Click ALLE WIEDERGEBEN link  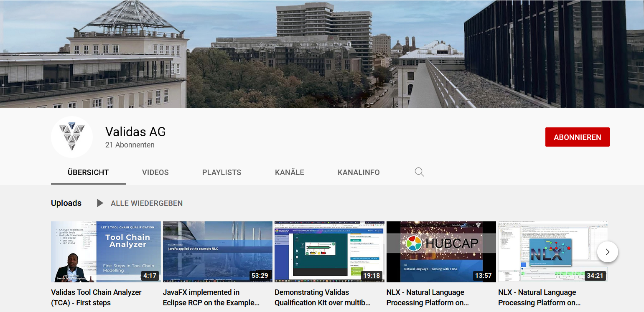point(147,203)
